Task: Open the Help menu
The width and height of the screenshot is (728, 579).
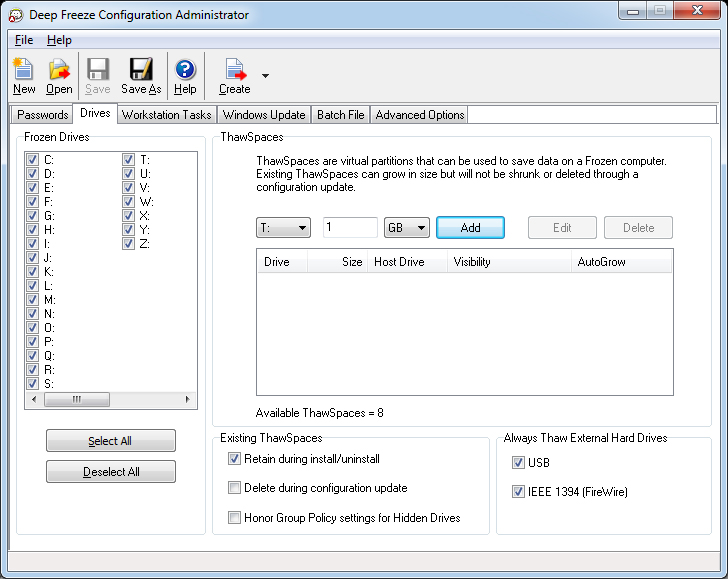Action: point(59,40)
